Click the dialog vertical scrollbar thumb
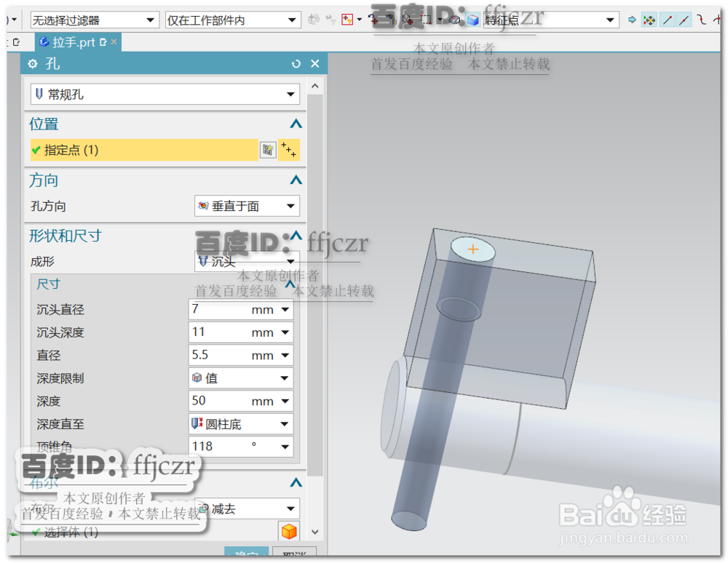Viewport: 728px width, 563px height. [x=314, y=284]
